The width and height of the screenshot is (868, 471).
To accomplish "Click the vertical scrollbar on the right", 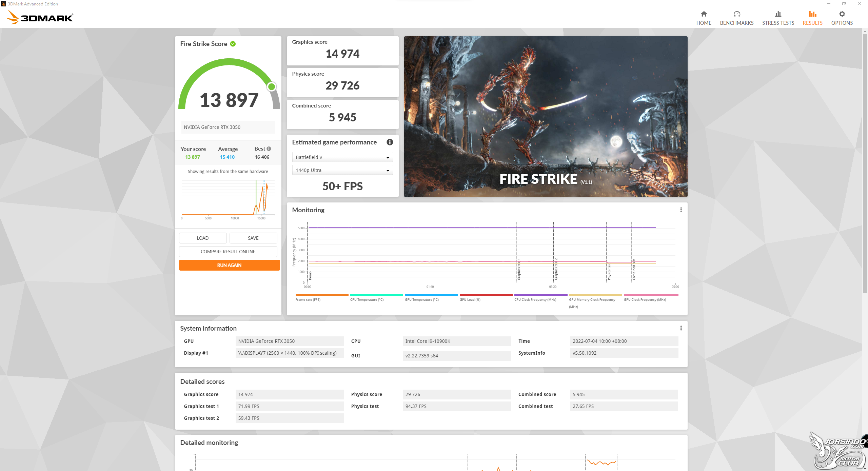I will pos(865,163).
